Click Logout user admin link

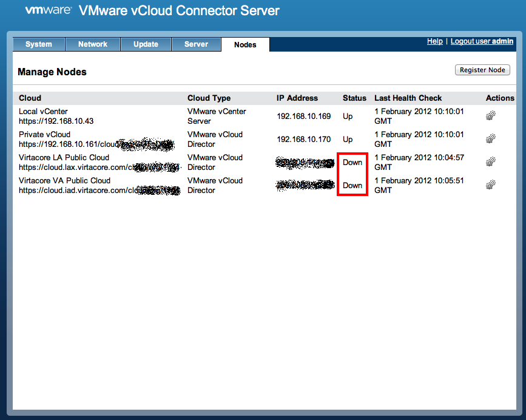482,41
